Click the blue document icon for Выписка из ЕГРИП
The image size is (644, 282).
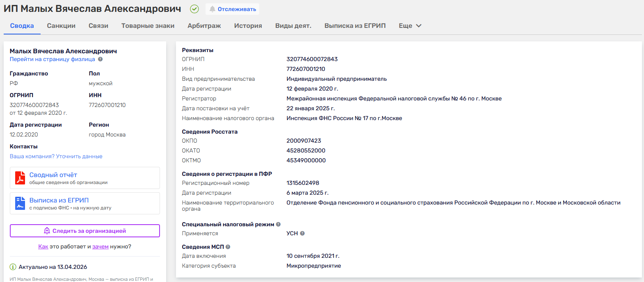click(x=20, y=203)
